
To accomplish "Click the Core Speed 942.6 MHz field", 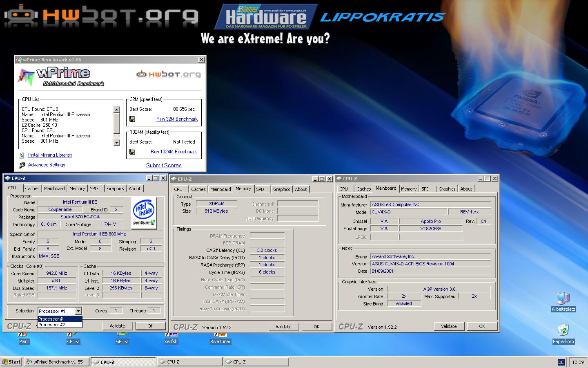I will point(57,274).
